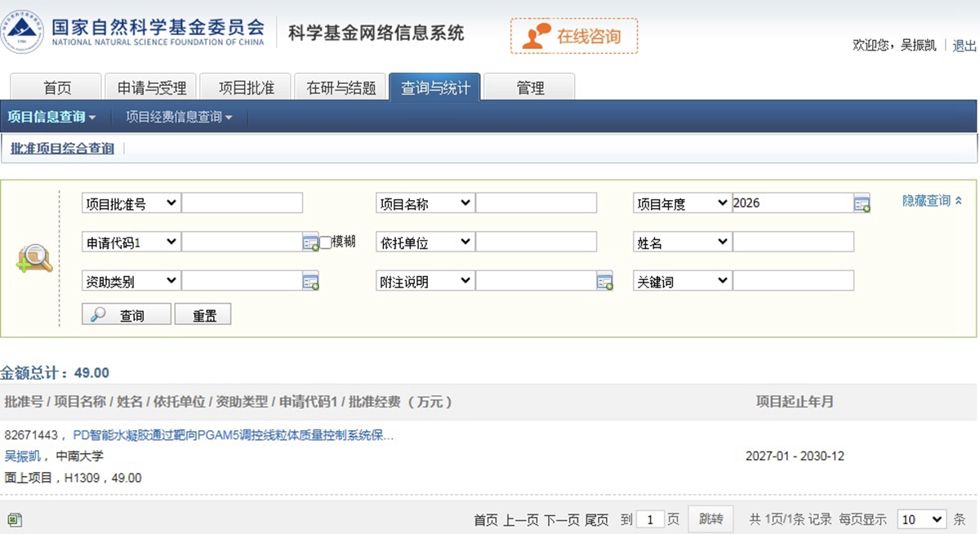
Task: Go to 上一页 previous page
Action: click(520, 520)
